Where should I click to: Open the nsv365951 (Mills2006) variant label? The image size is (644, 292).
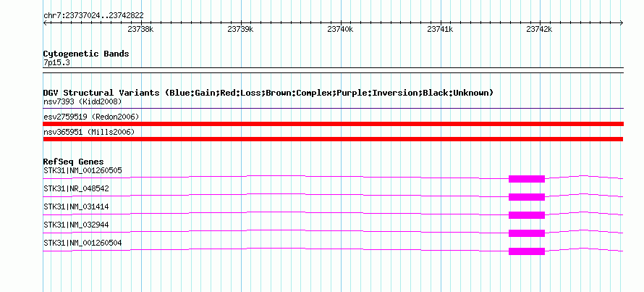click(x=89, y=132)
